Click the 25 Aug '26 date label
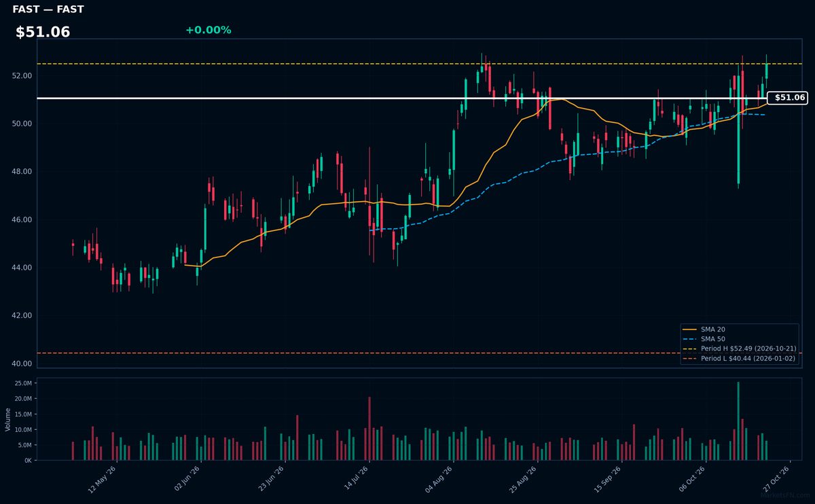815x504 pixels. point(524,480)
